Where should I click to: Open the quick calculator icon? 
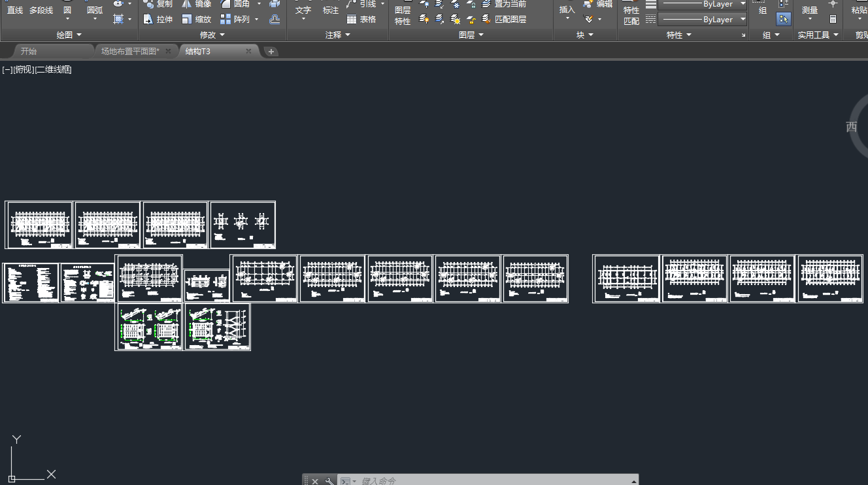833,19
